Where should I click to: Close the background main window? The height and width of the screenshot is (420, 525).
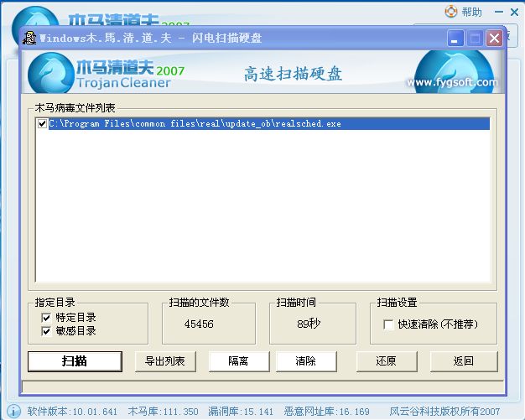point(515,12)
